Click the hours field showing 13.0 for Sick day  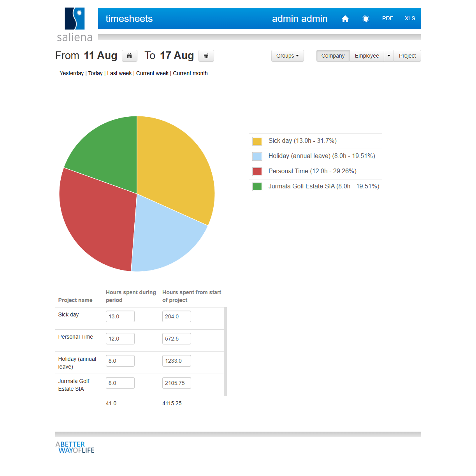(120, 316)
